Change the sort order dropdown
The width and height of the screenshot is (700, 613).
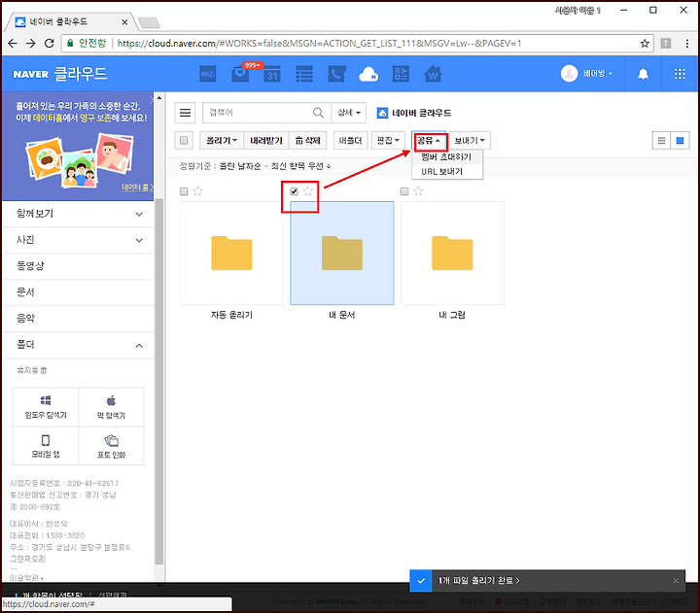pos(274,166)
